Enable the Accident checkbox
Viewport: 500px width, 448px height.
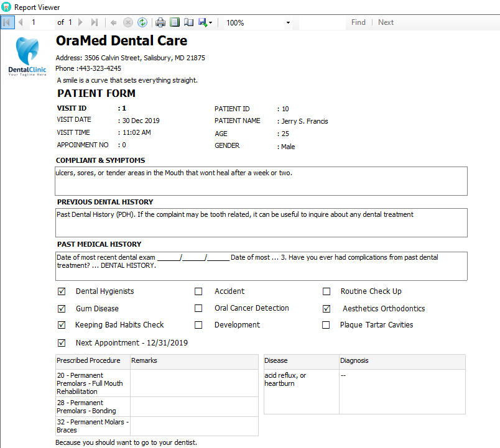coord(198,291)
